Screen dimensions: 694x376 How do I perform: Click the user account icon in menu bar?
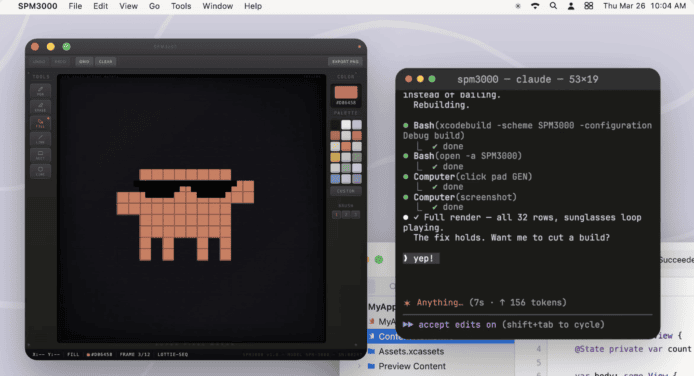tap(571, 6)
